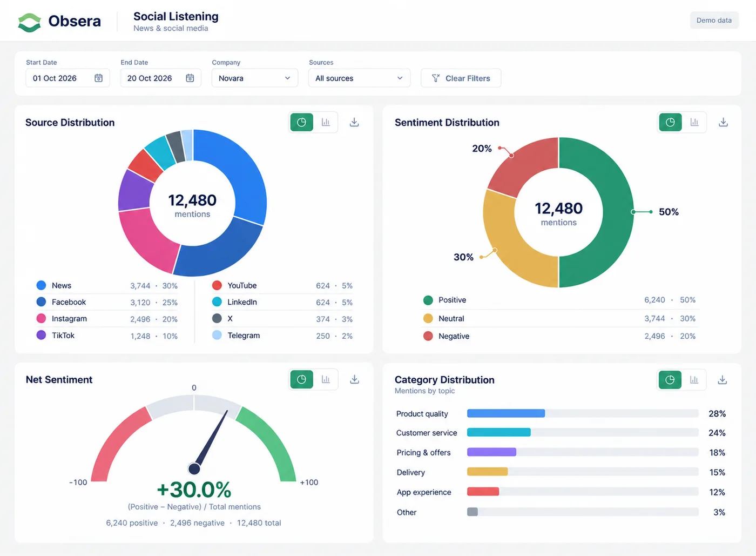Image resolution: width=756 pixels, height=556 pixels.
Task: Switch Category Distribution to bar chart view
Action: tap(694, 380)
